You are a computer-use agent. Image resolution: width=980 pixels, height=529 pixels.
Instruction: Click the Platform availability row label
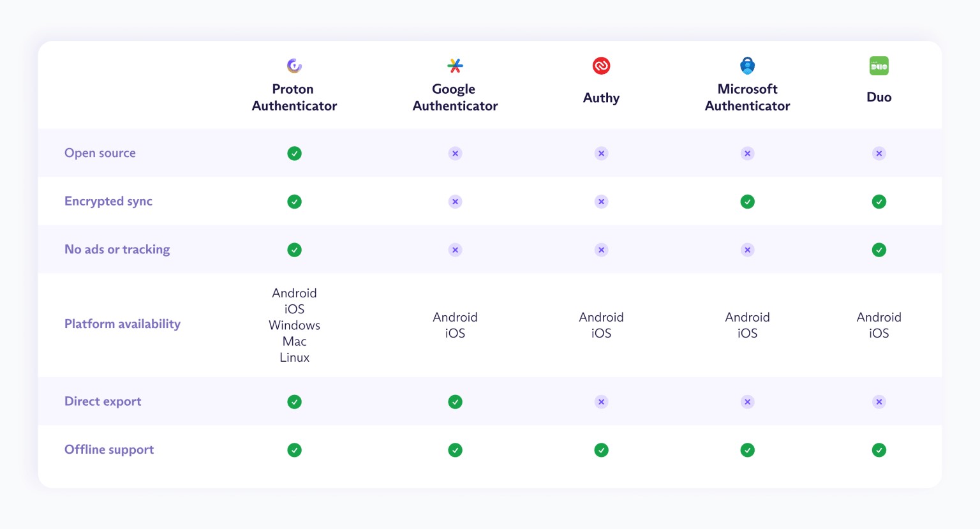122,324
